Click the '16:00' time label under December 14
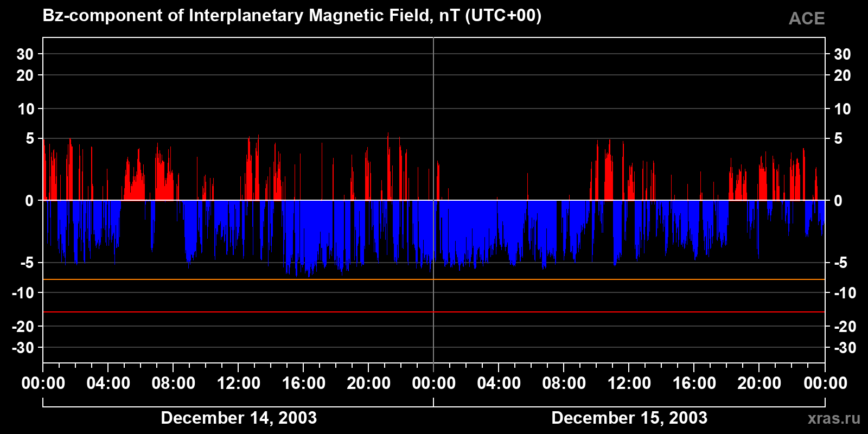Viewport: 868px width, 434px height. 304,384
